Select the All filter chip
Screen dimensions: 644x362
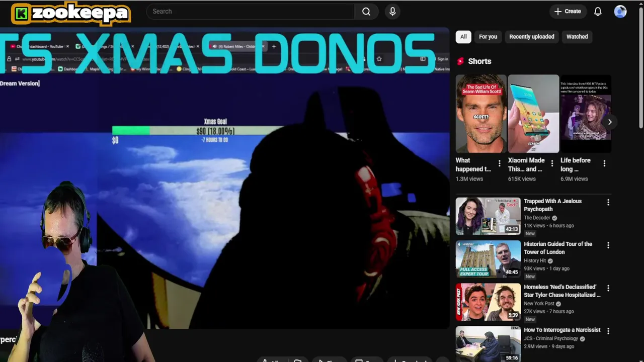pos(463,37)
